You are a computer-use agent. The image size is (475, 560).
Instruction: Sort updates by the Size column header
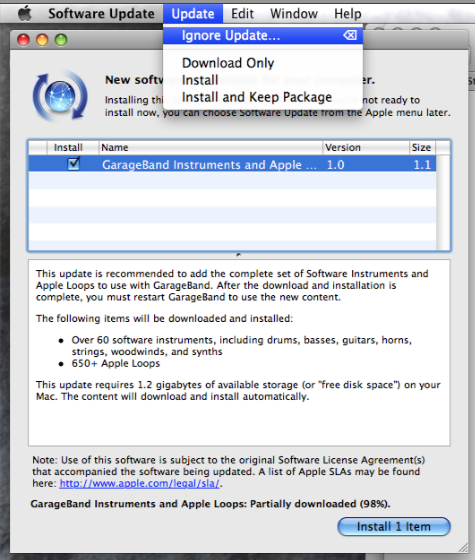coord(422,148)
